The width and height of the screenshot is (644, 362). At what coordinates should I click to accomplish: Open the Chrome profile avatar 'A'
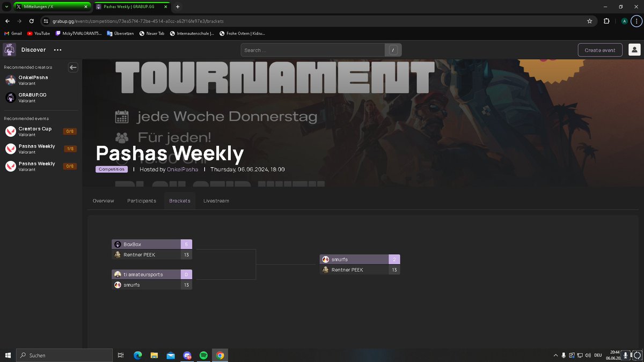[x=624, y=21]
